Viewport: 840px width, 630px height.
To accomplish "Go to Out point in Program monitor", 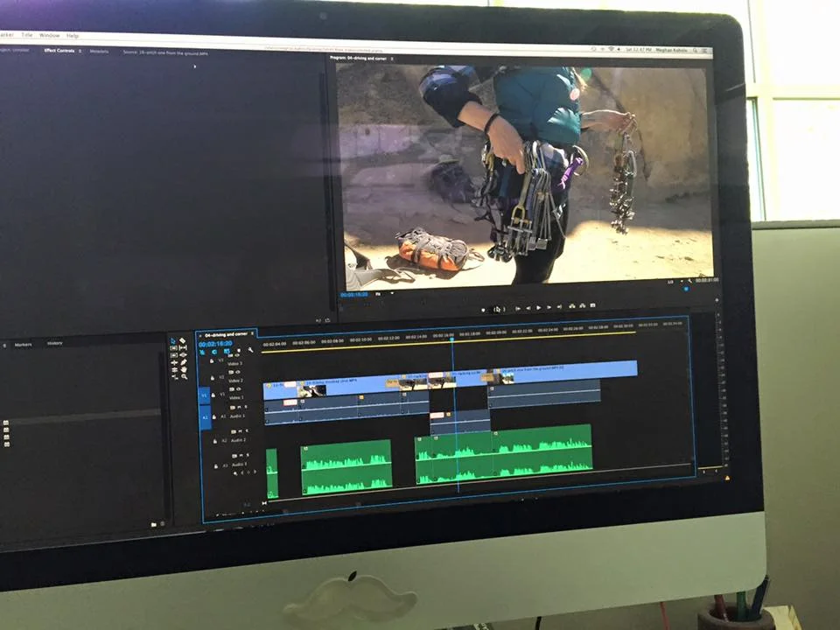I will pyautogui.click(x=559, y=307).
